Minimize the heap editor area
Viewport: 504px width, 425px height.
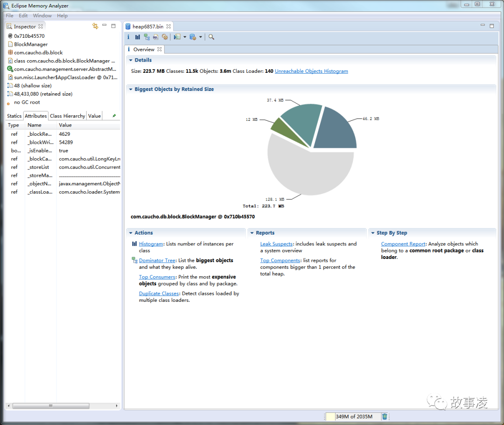tap(483, 25)
